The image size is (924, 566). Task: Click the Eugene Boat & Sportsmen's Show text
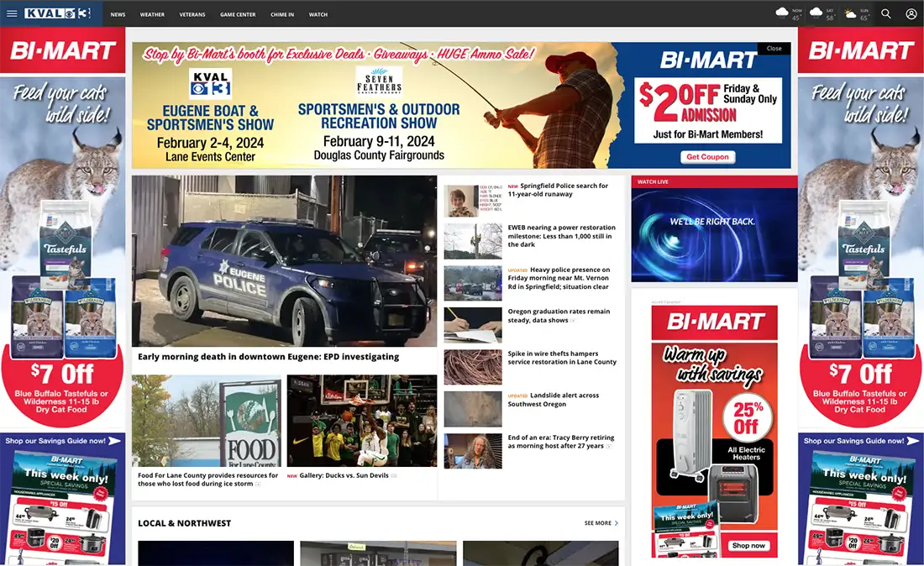pyautogui.click(x=210, y=118)
